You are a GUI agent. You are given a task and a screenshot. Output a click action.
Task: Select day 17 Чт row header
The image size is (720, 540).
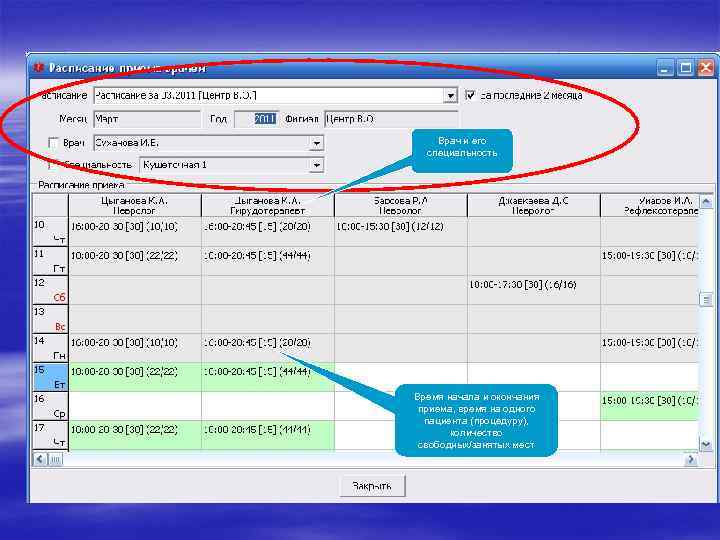pos(51,435)
